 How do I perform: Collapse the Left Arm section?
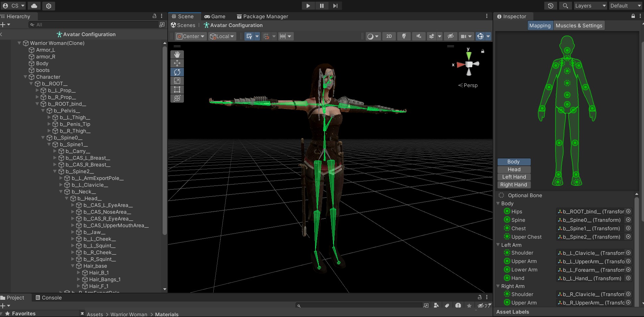pos(498,245)
